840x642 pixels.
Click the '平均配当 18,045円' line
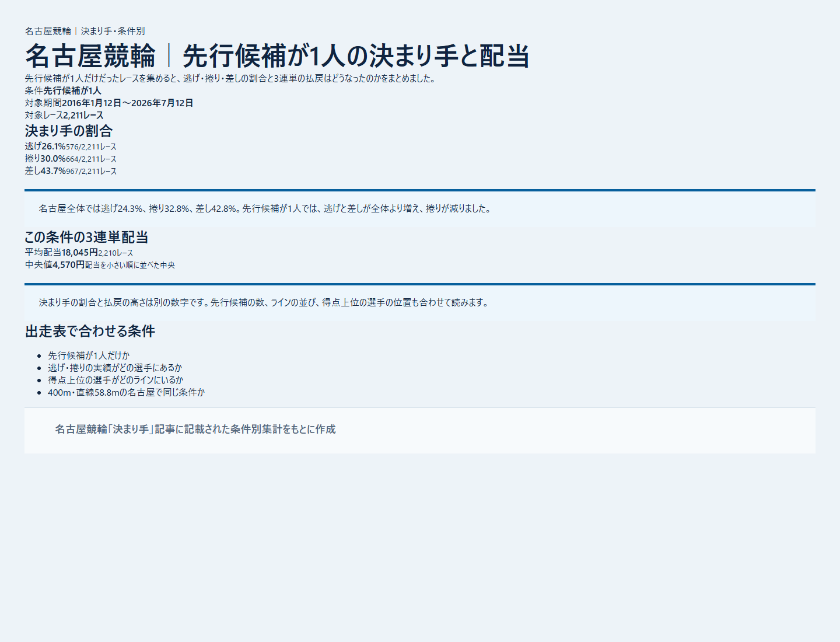pos(79,253)
